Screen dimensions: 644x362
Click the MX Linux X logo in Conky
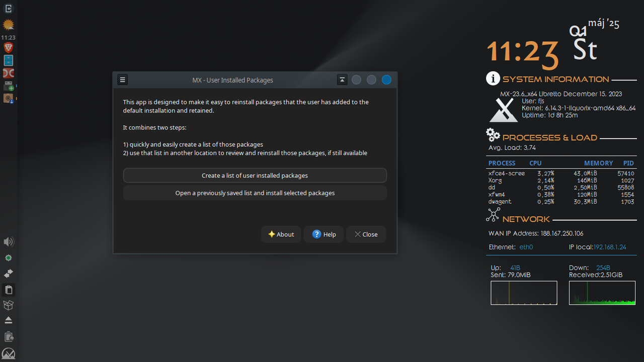coord(504,110)
